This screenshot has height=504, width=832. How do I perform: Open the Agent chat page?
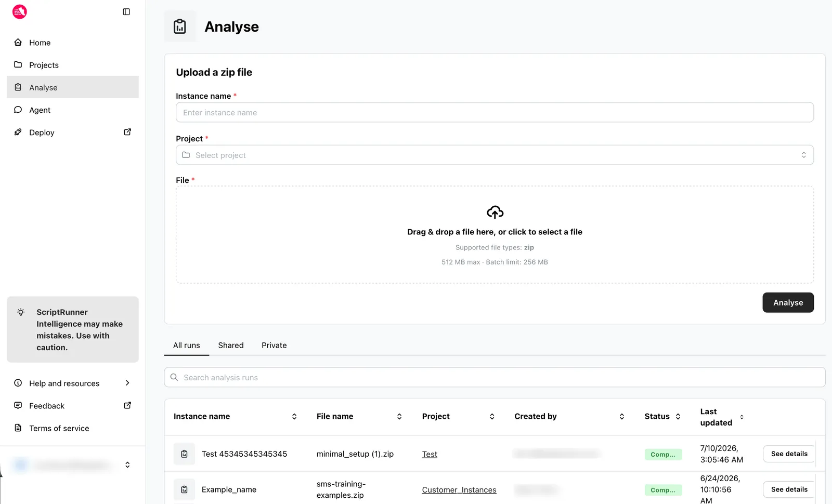72,110
